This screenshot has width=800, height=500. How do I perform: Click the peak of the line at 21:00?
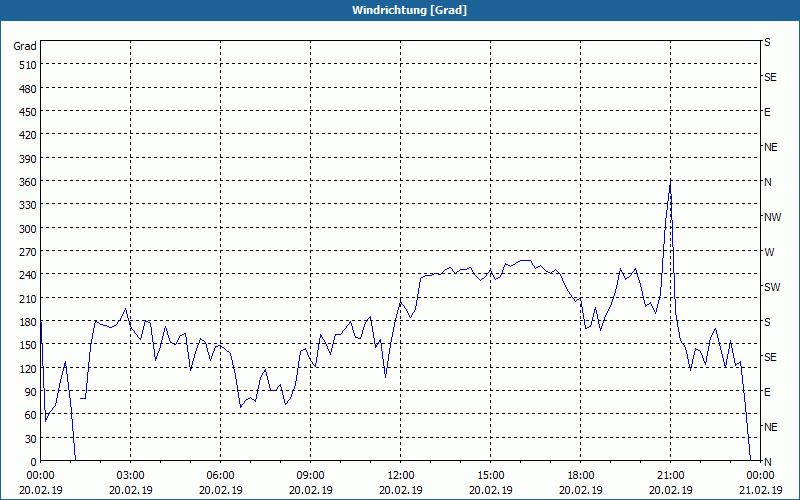tap(670, 181)
